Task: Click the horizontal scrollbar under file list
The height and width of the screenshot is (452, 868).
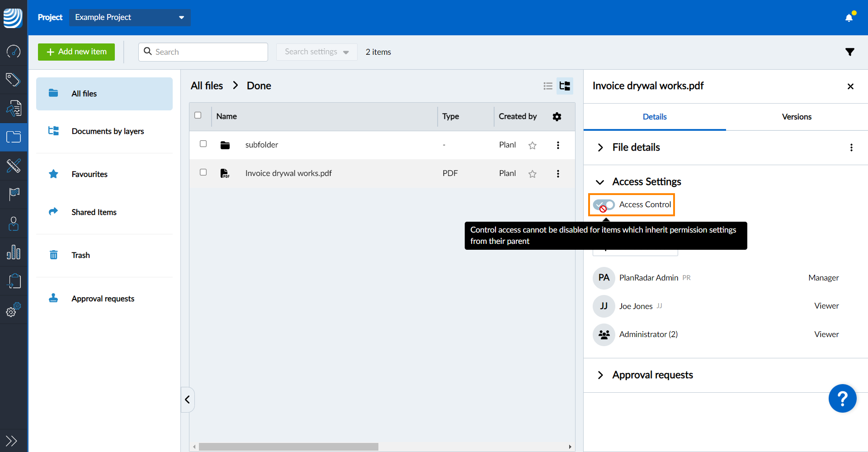Action: [288, 447]
